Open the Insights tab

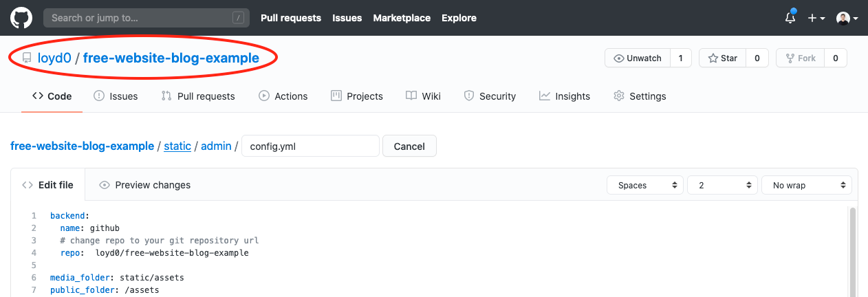click(x=565, y=96)
